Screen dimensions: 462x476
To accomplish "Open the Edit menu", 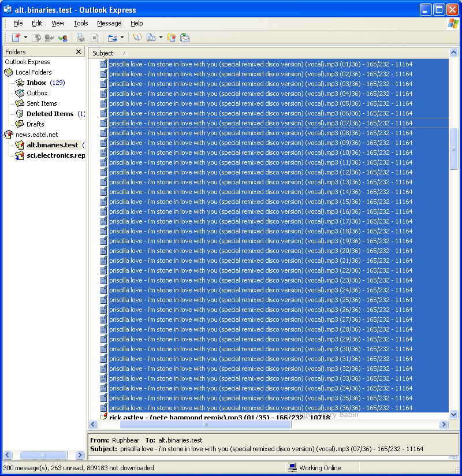I will pos(37,23).
